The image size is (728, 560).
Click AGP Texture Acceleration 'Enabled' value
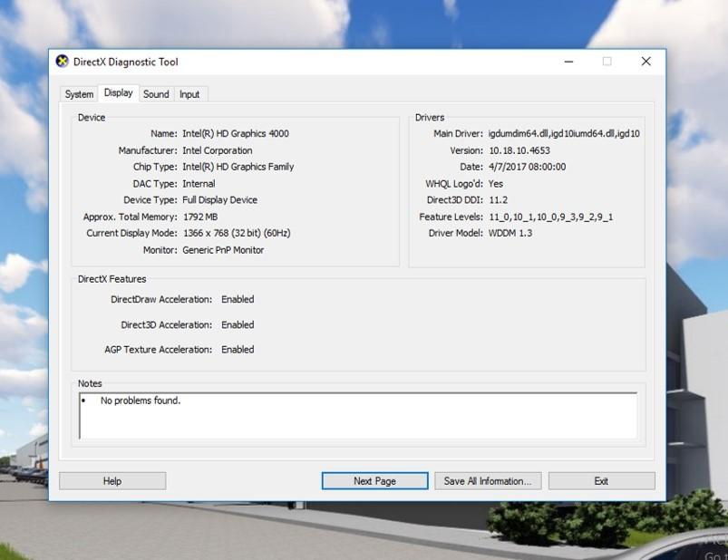(238, 350)
